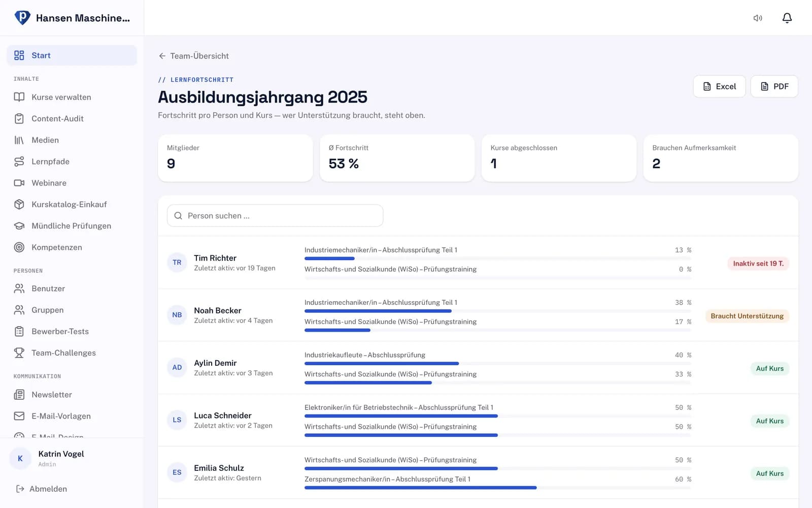Image resolution: width=812 pixels, height=508 pixels.
Task: Click the 'Ø Fortschritt' 53 % card
Action: click(x=397, y=158)
